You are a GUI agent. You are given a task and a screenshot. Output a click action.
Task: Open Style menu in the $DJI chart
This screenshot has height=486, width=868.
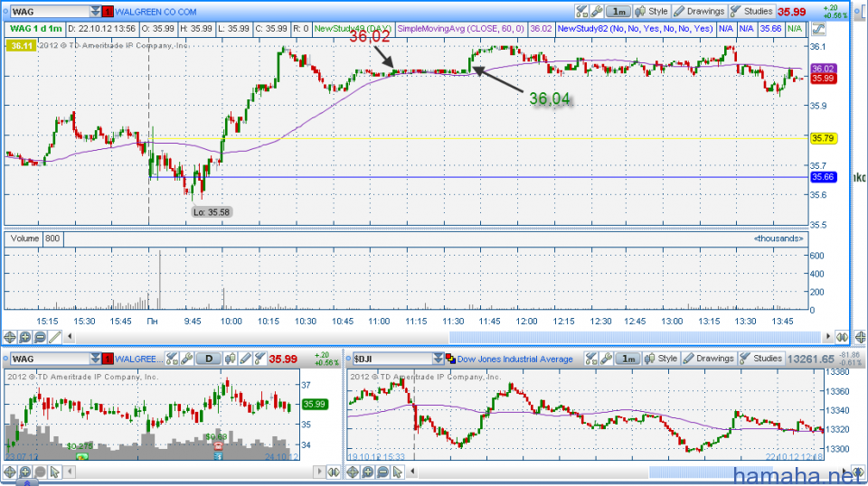click(x=662, y=359)
